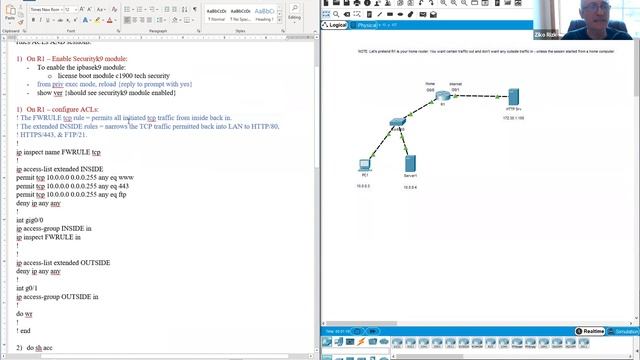
Task: Click the Add Simple PDU envelope icon
Action: 423,14
